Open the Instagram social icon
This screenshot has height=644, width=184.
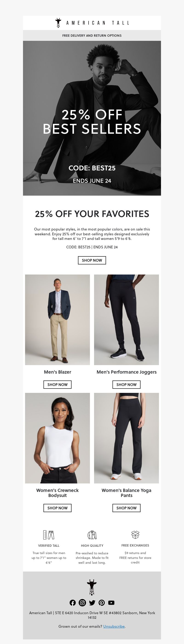[x=82, y=603]
